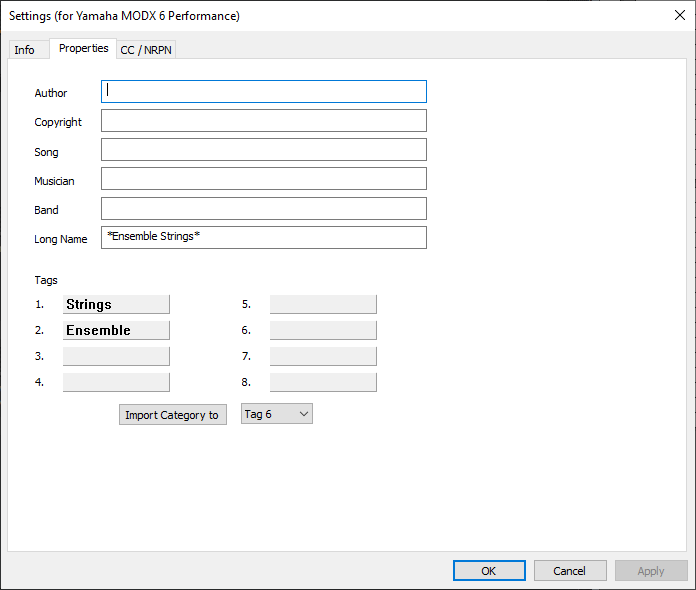Click the Import Category to button
696x590 pixels.
[173, 415]
